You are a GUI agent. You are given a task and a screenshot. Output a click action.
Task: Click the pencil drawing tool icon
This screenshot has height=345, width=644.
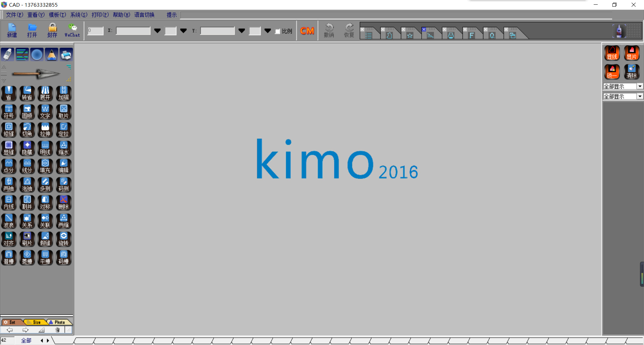point(52,54)
